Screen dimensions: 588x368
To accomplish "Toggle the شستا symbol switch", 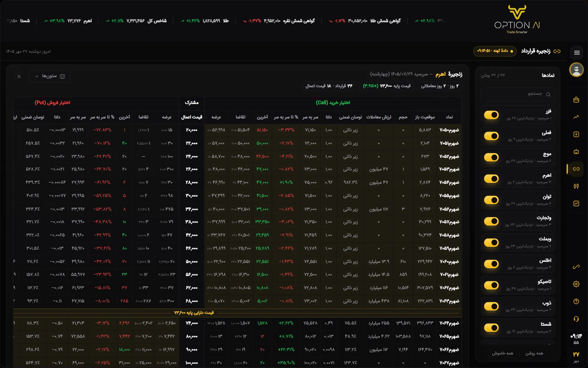I will click(x=492, y=328).
